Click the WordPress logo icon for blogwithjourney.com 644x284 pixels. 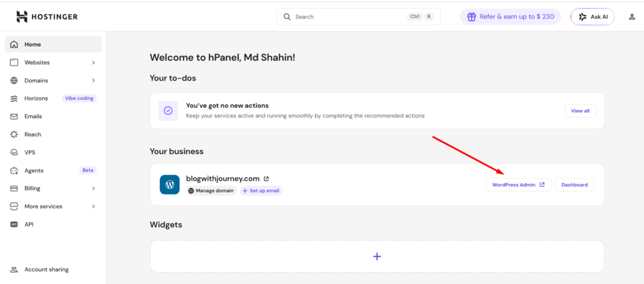(170, 185)
